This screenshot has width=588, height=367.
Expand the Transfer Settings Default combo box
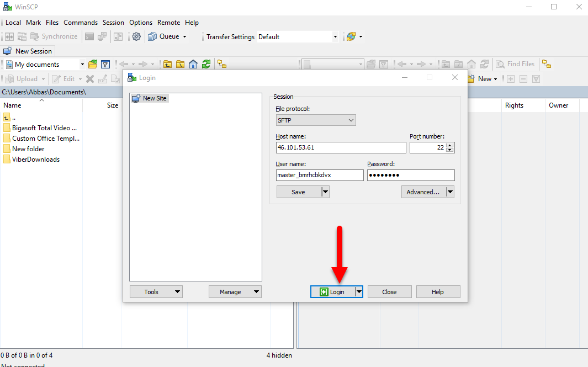coord(335,36)
